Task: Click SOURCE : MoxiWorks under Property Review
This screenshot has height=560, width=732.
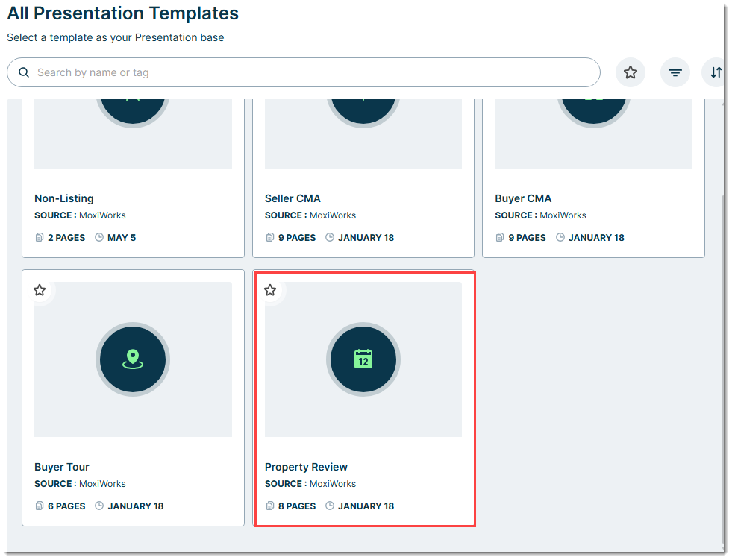Action: (x=310, y=484)
